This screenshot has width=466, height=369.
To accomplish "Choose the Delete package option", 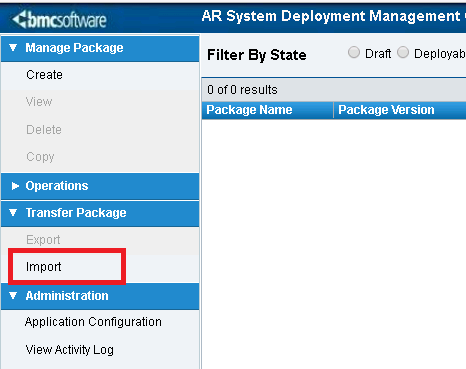I will pos(44,129).
